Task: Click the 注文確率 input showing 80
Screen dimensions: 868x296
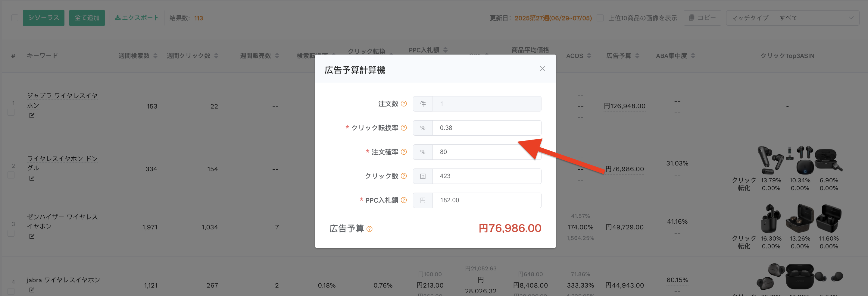Action: coord(487,152)
